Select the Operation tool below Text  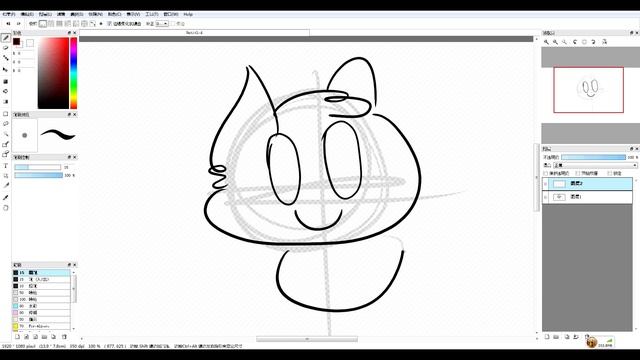click(x=6, y=176)
